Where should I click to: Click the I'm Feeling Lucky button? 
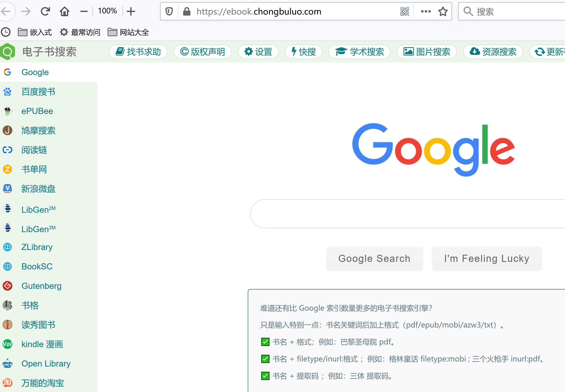(x=487, y=259)
